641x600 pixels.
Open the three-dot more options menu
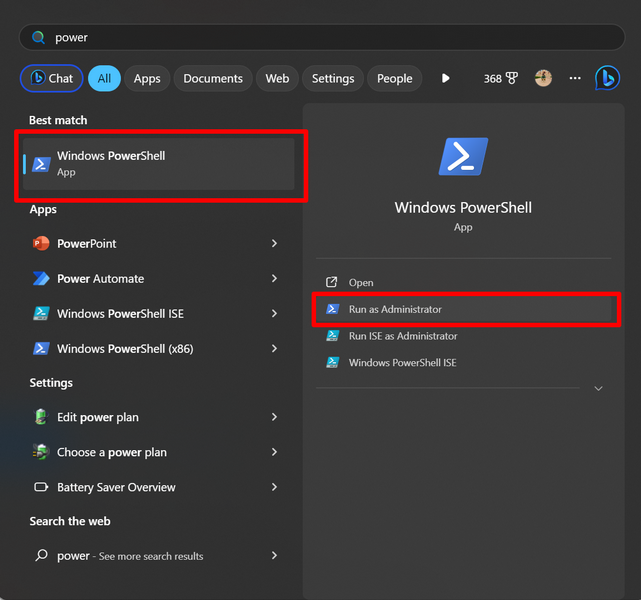click(x=575, y=78)
